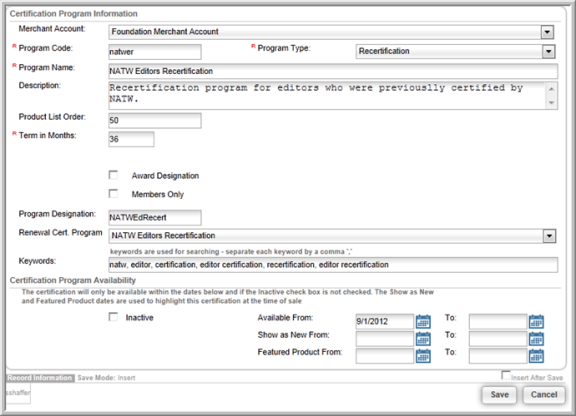This screenshot has width=576, height=416.
Task: Open calendar for Available From date
Action: [x=423, y=322]
